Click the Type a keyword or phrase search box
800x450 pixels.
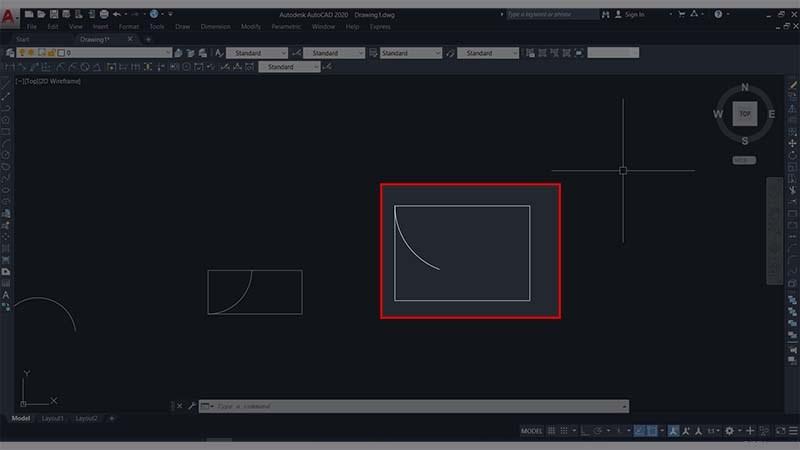[x=553, y=14]
